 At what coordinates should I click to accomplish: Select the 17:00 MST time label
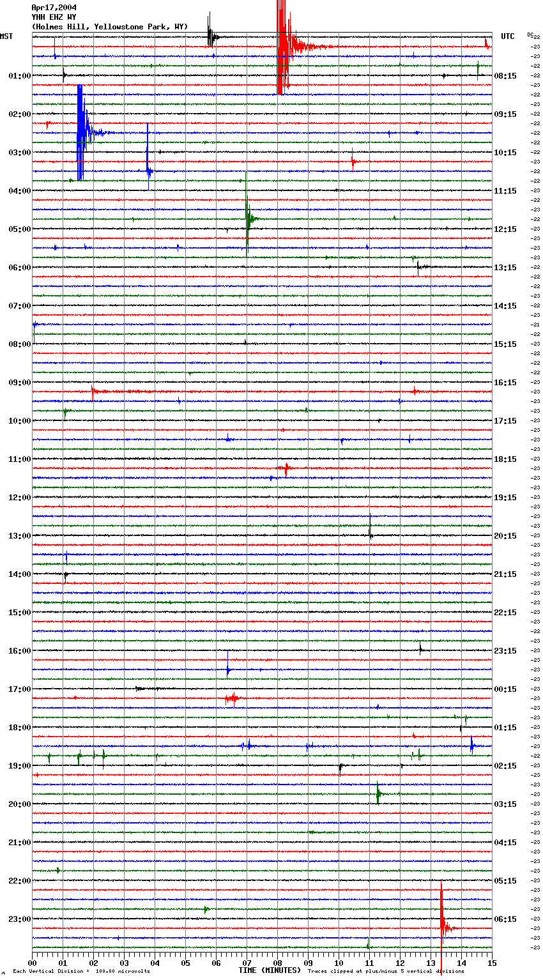pos(20,689)
